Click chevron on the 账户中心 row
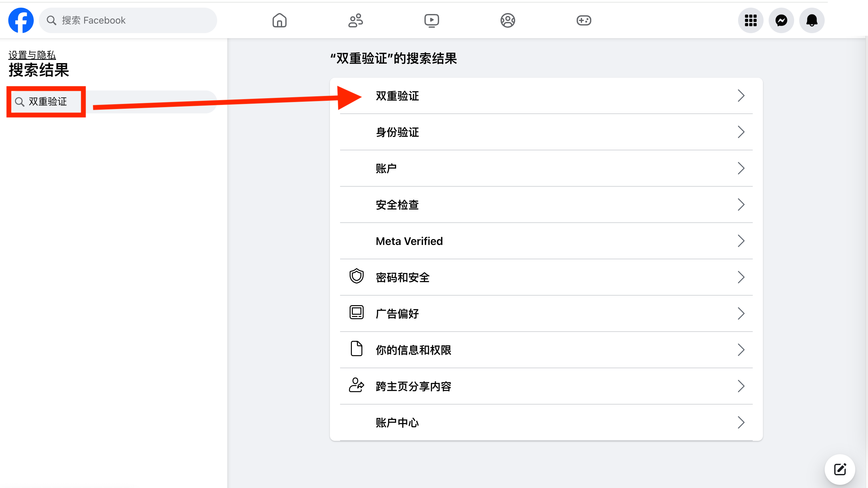 coord(741,422)
